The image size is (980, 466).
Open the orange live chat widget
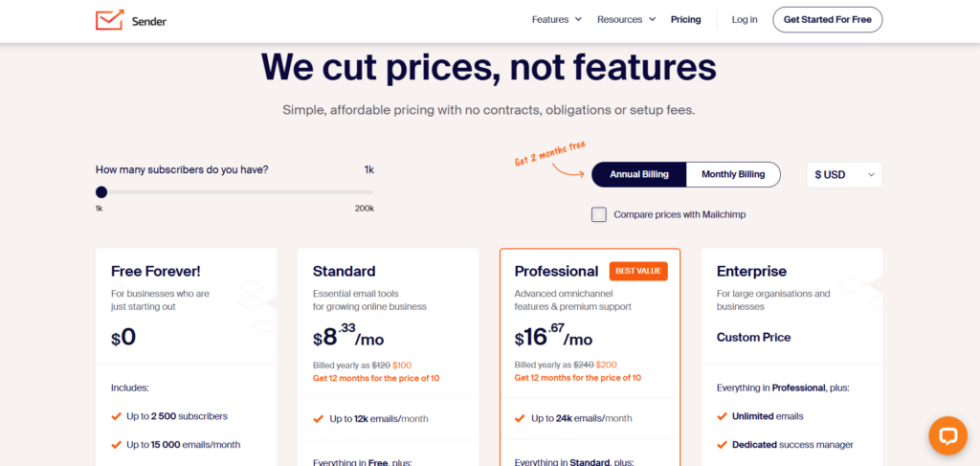(947, 435)
